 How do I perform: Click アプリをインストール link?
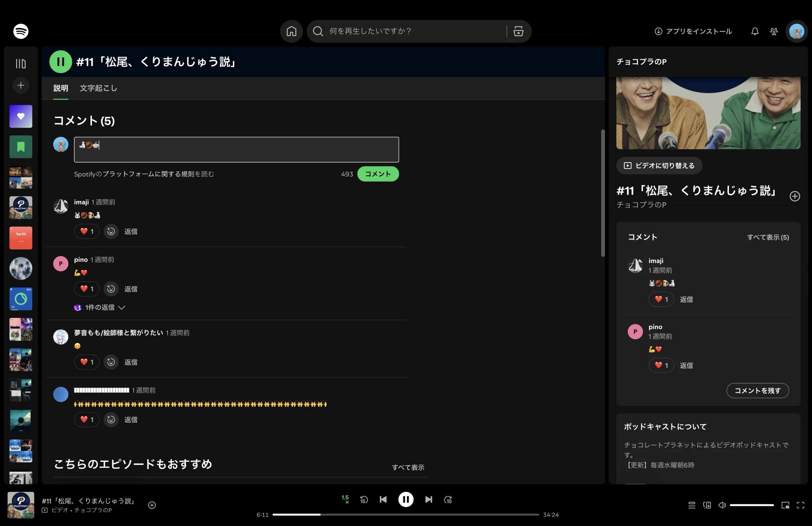click(693, 32)
